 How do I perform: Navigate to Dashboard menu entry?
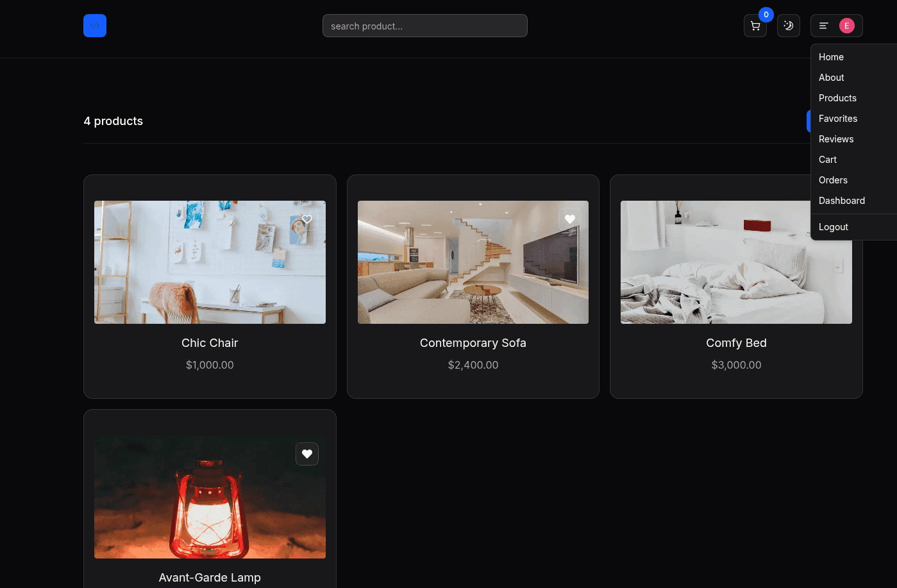(x=841, y=201)
